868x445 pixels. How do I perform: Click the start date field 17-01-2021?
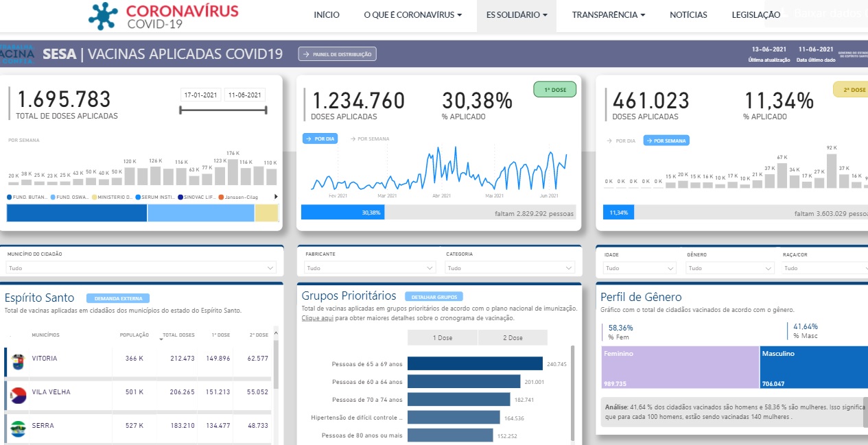(x=200, y=95)
